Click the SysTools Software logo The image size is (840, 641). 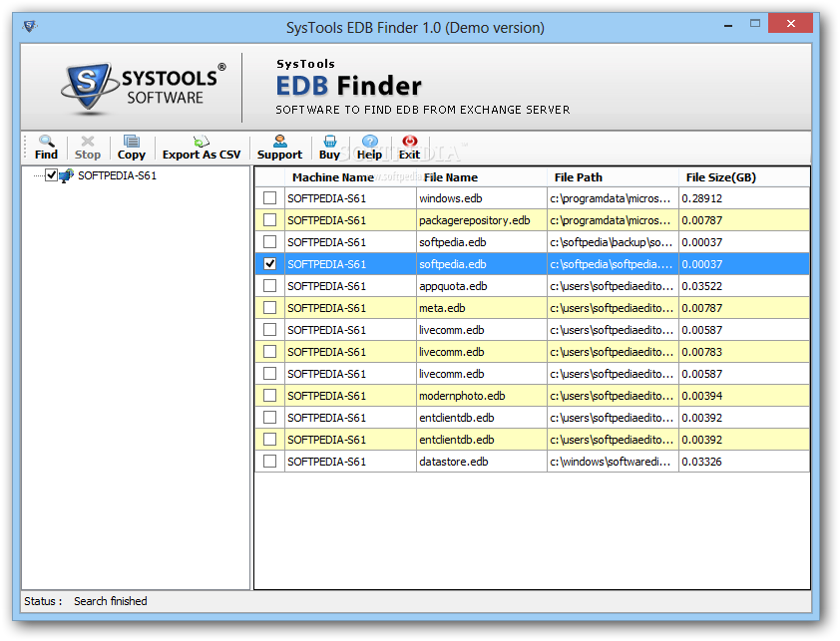(143, 88)
